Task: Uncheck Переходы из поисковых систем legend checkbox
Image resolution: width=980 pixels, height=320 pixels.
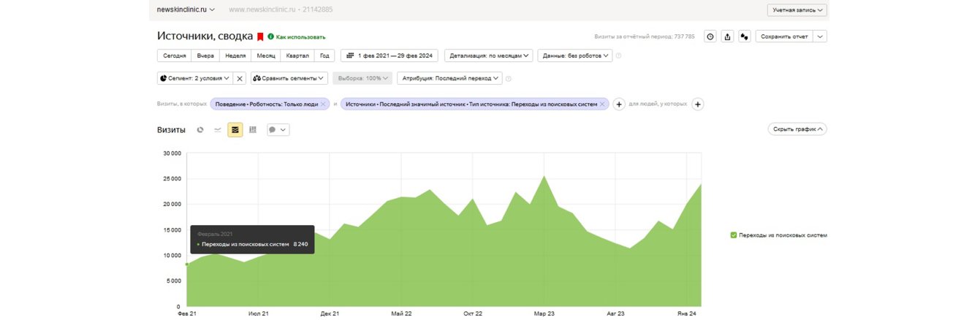Action: pos(734,235)
